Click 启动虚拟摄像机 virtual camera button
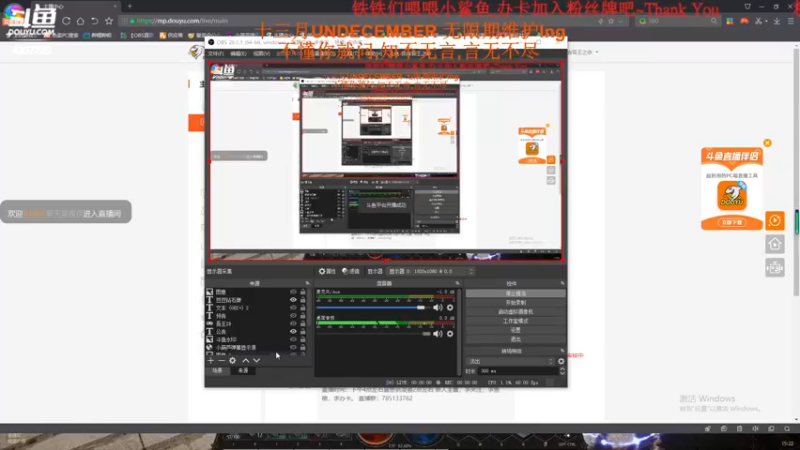Screen dimensions: 800x450 (x=515, y=312)
